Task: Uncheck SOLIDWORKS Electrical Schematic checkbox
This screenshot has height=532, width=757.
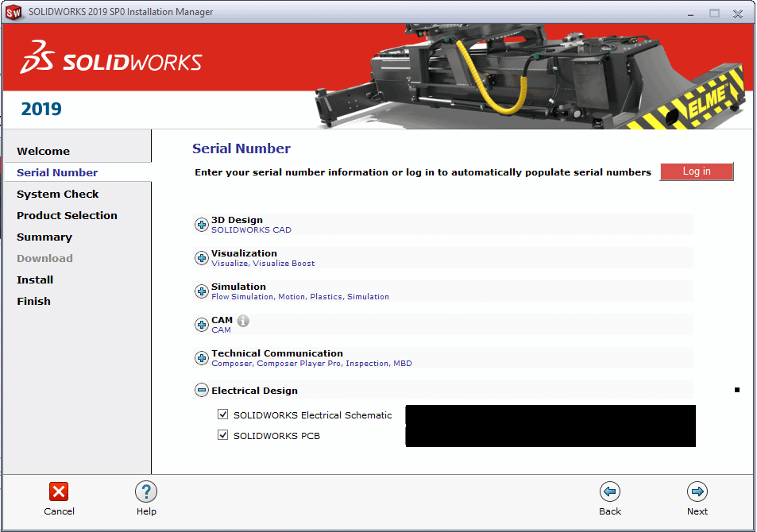Action: click(x=222, y=414)
